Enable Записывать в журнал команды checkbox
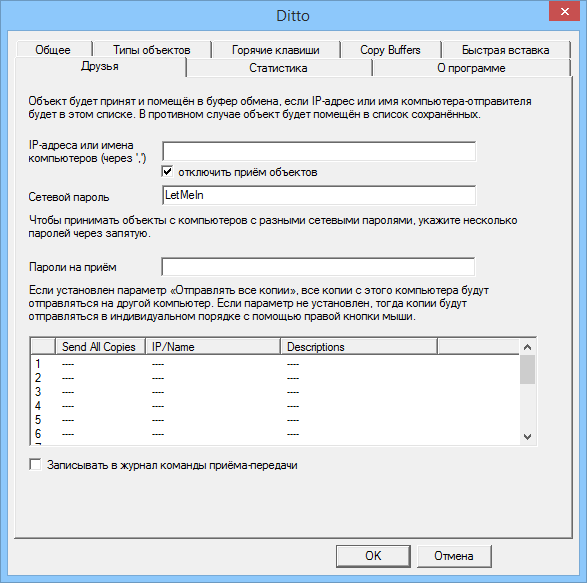Viewport: 587px width, 583px height. 35,465
